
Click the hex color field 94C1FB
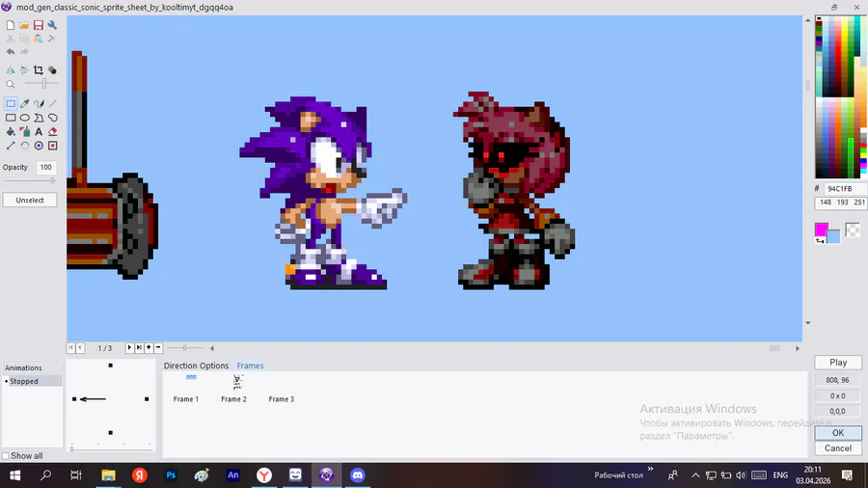click(846, 189)
